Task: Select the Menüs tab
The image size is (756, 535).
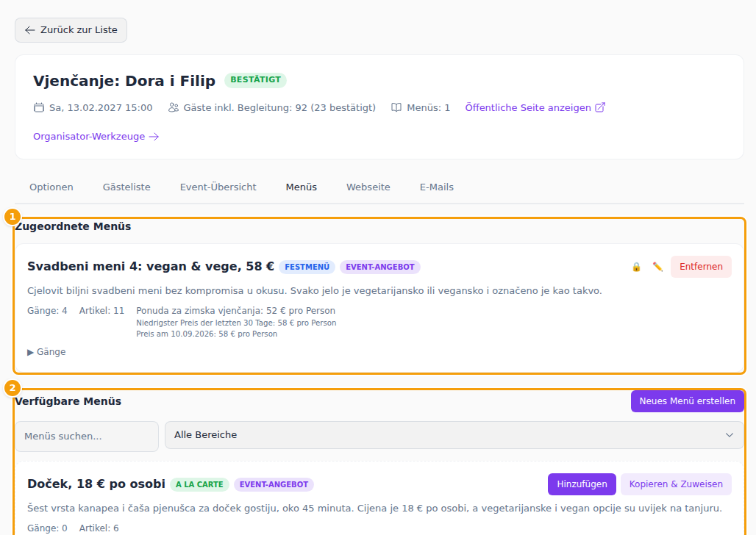Action: (x=302, y=187)
